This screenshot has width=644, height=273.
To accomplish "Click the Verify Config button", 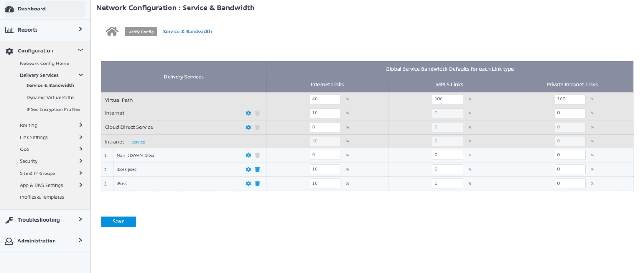I will tap(141, 32).
